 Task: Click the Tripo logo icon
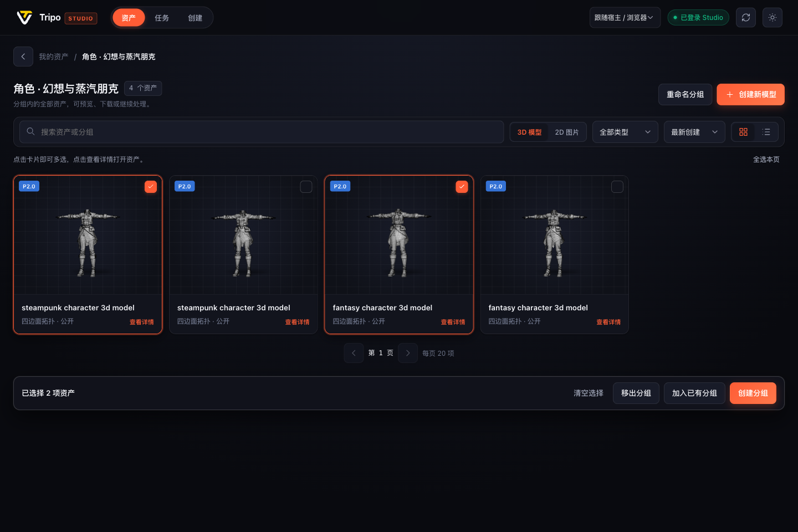[24, 18]
